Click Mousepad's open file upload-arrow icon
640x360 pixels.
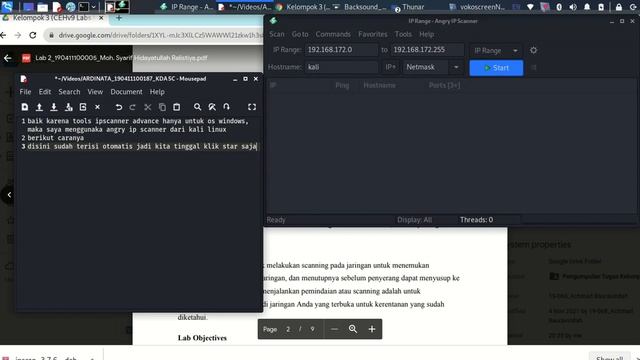click(x=39, y=107)
